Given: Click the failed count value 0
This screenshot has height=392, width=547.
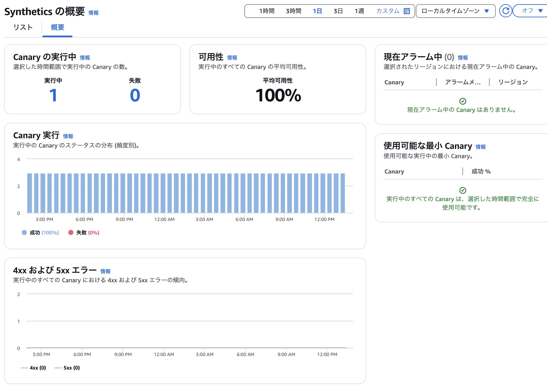Looking at the screenshot, I should coord(135,95).
